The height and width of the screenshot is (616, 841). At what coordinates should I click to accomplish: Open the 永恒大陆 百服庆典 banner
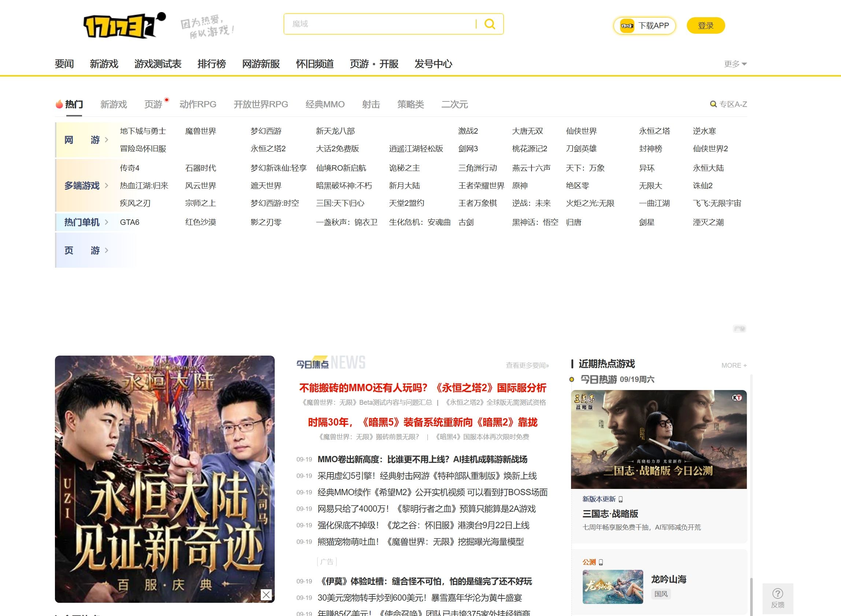164,479
